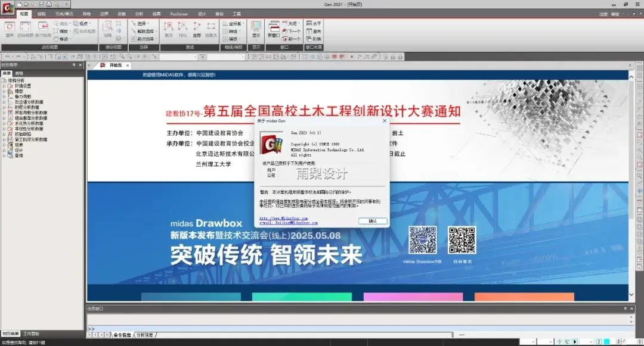
Task: Click the start page vertical scrollbar down arrow
Action: click(631, 295)
